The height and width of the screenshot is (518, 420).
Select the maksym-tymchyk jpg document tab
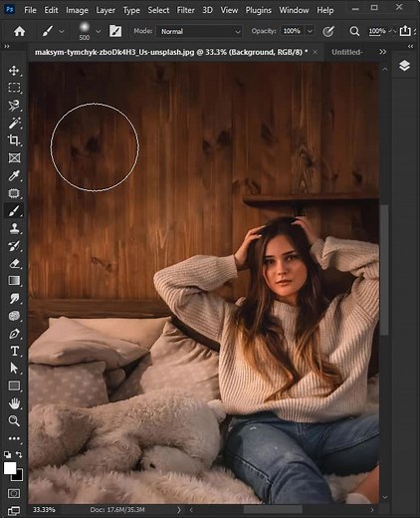pyautogui.click(x=171, y=52)
